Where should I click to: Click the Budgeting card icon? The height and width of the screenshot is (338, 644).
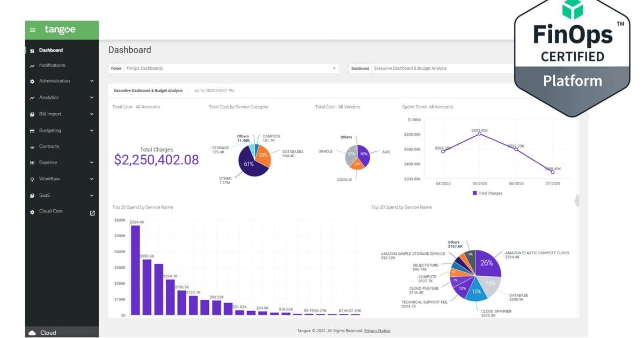(32, 131)
